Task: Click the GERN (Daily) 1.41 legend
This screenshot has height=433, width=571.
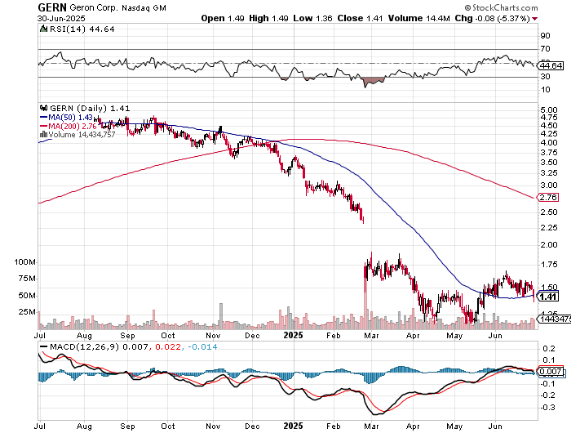Action: pos(89,108)
